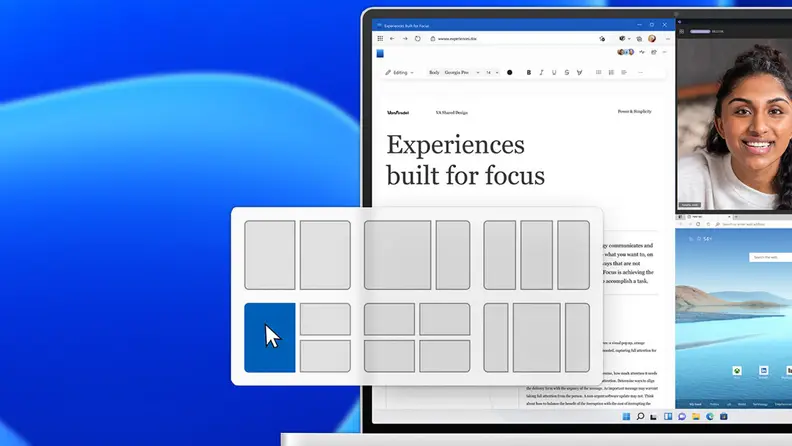Image resolution: width=792 pixels, height=446 pixels.
Task: Open paragraph alignment options
Action: [x=624, y=73]
